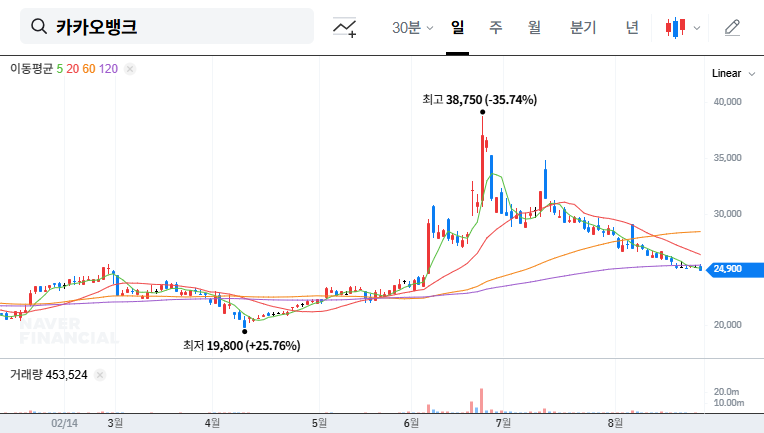Click the highest-price marker dot
764x433 pixels.
[x=482, y=112]
